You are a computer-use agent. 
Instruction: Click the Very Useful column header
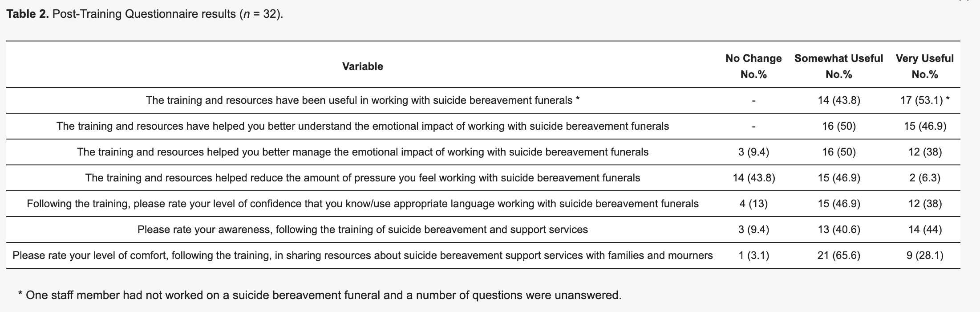click(924, 66)
